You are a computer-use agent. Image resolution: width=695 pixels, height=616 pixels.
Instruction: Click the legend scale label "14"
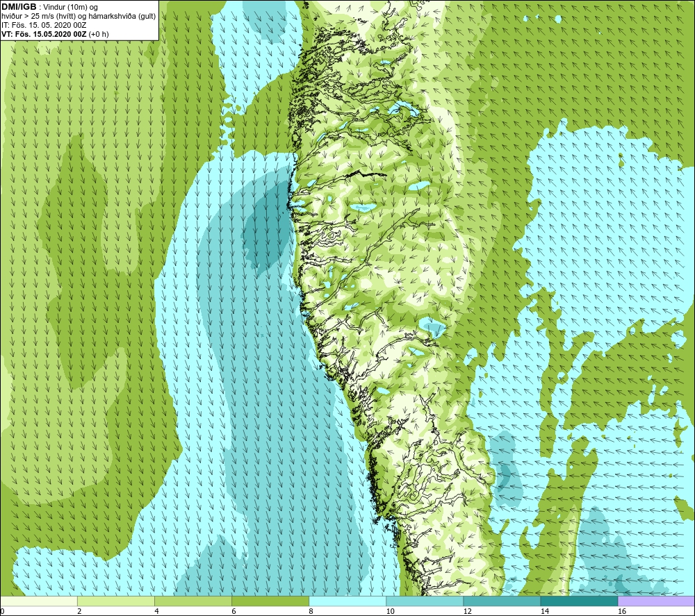pyautogui.click(x=544, y=611)
